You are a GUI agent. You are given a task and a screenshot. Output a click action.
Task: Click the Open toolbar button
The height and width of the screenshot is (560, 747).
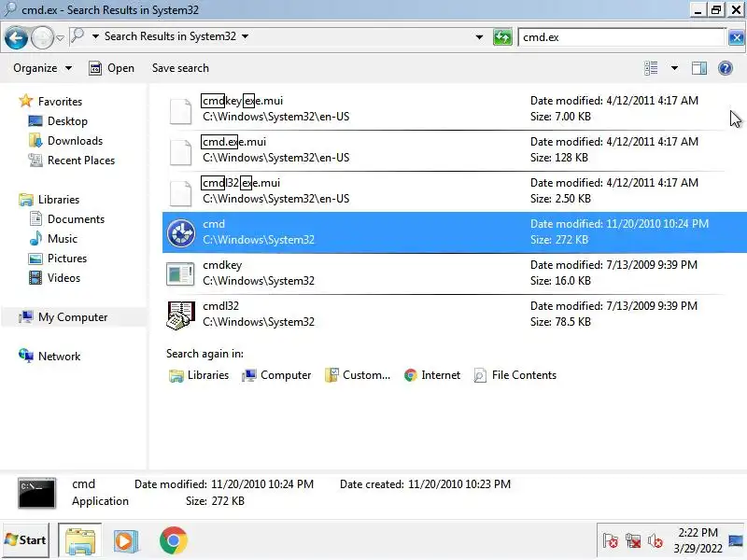(x=111, y=68)
